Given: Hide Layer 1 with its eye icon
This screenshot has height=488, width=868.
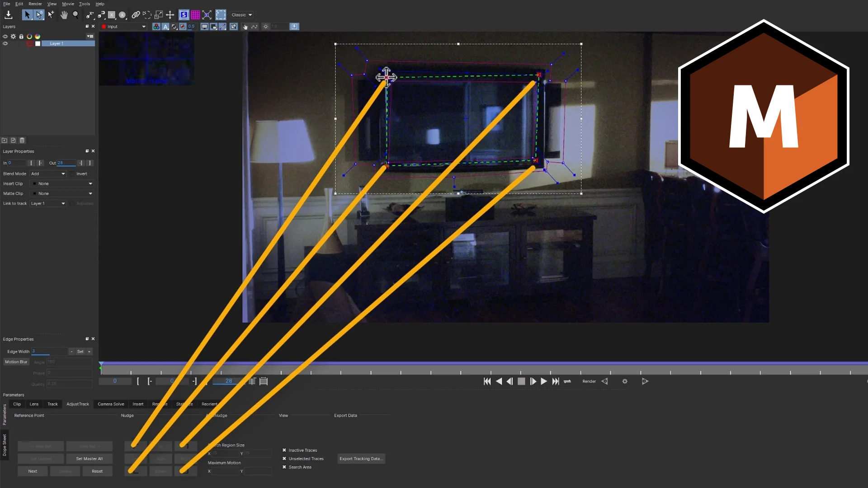Looking at the screenshot, I should tap(5, 44).
